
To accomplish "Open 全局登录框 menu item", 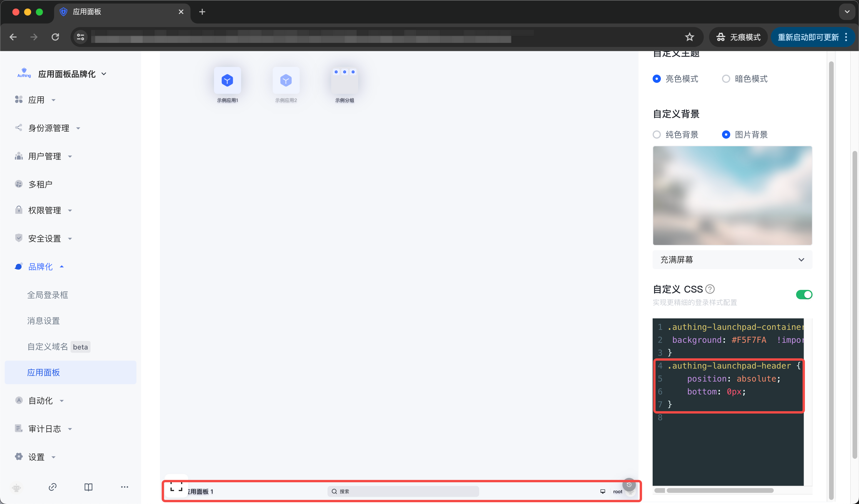I will (48, 295).
